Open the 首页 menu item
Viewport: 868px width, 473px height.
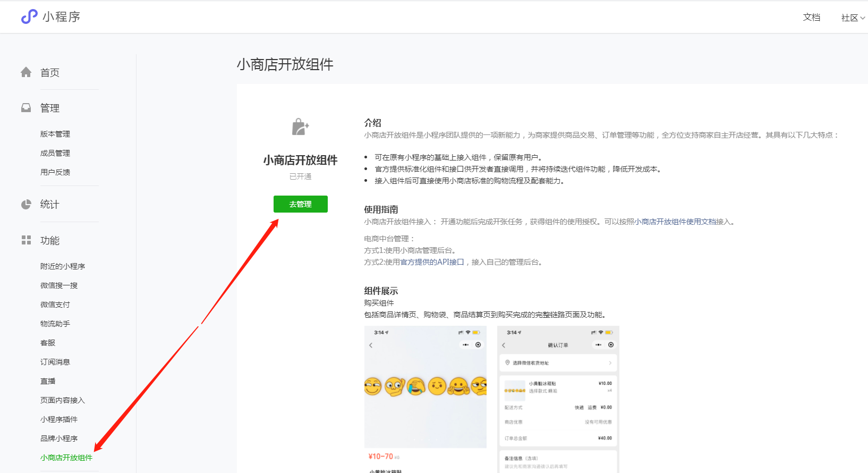(50, 73)
